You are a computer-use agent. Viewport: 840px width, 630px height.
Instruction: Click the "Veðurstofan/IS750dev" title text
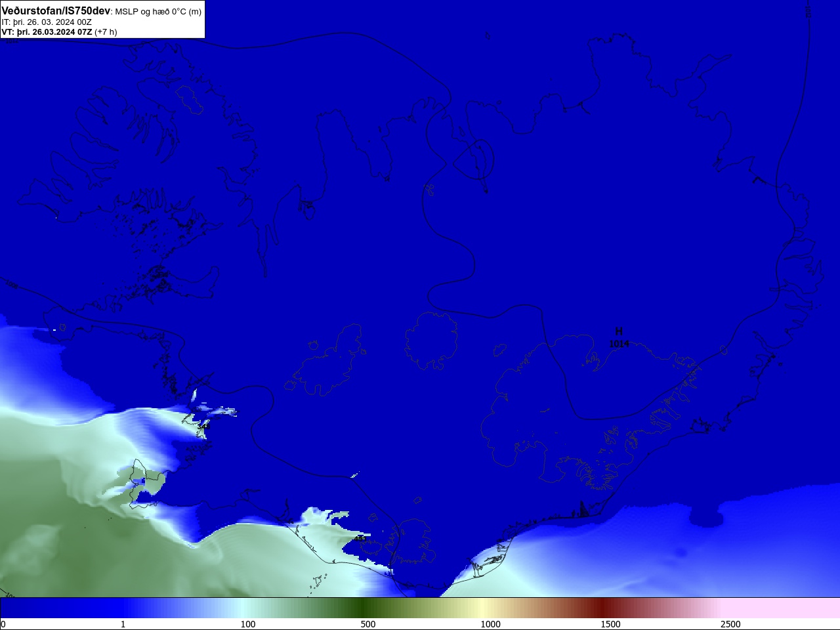(56, 11)
